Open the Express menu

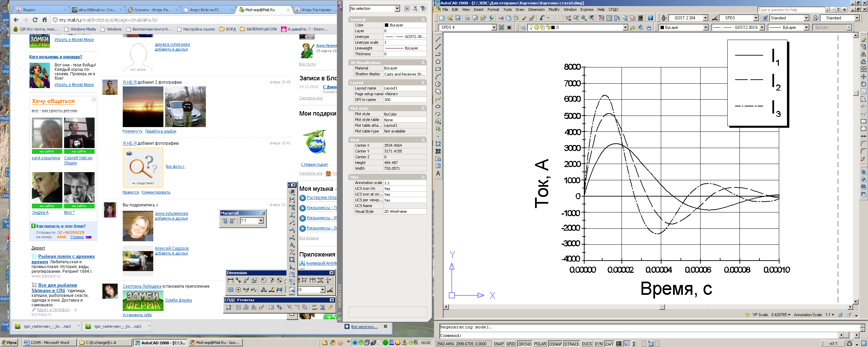(x=587, y=9)
